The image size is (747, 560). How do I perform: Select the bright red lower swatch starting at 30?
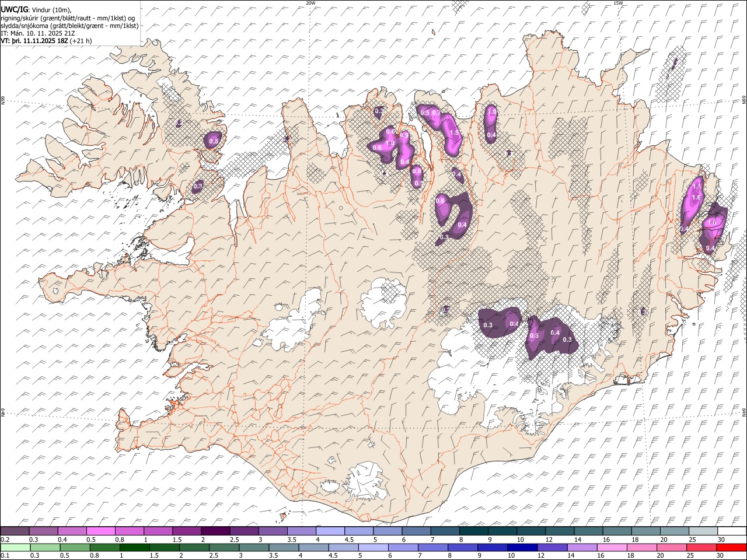[731, 547]
